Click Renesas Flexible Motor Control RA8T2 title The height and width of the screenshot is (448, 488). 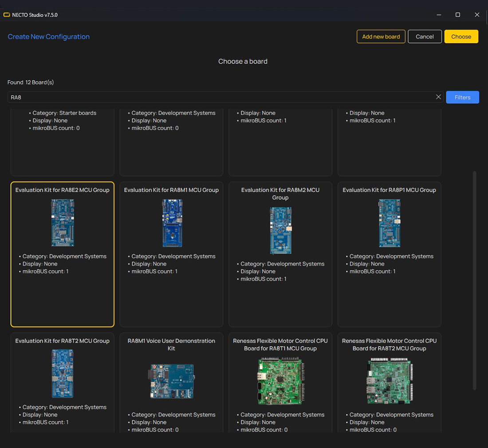390,345
